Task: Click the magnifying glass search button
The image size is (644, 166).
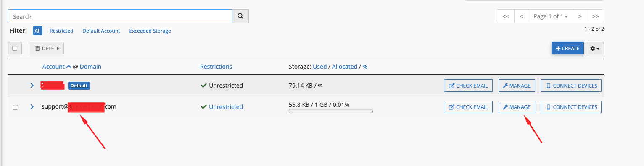Action: [x=240, y=16]
